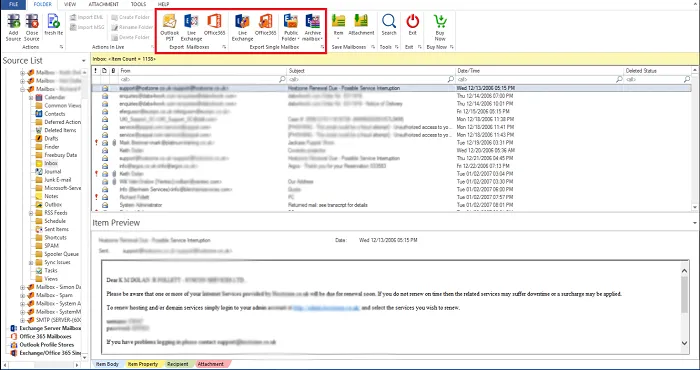Switch to the ATTACHMENT ribbon tab
700x370 pixels.
104,4
